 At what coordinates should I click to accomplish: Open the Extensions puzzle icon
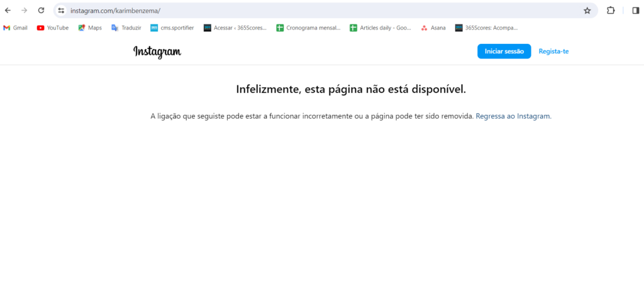click(610, 11)
